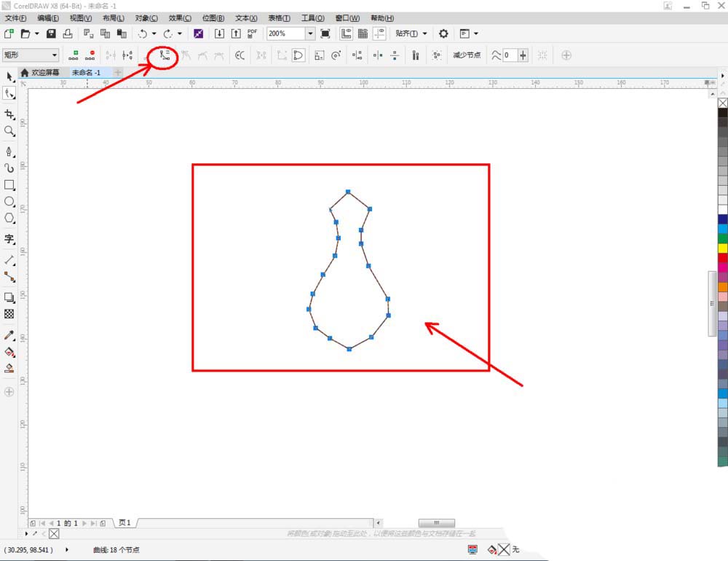Image resolution: width=728 pixels, height=561 pixels.
Task: Open the 效果(C) menu
Action: click(x=180, y=17)
